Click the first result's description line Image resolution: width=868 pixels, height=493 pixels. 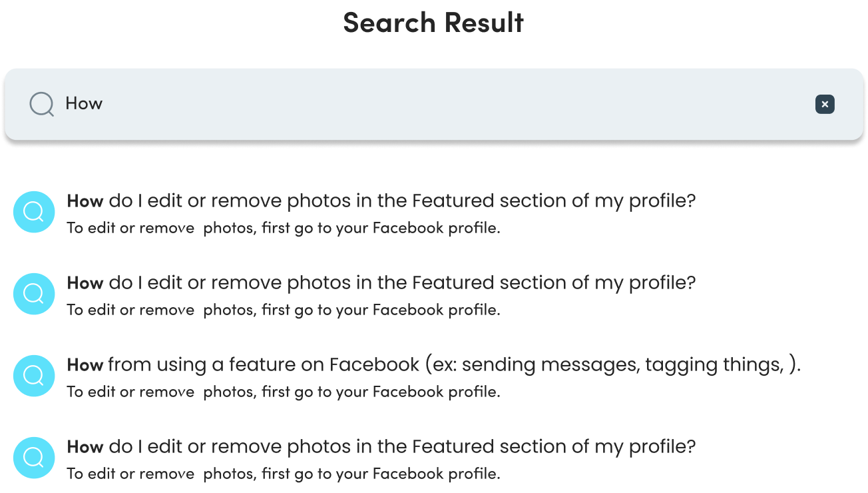pyautogui.click(x=284, y=228)
